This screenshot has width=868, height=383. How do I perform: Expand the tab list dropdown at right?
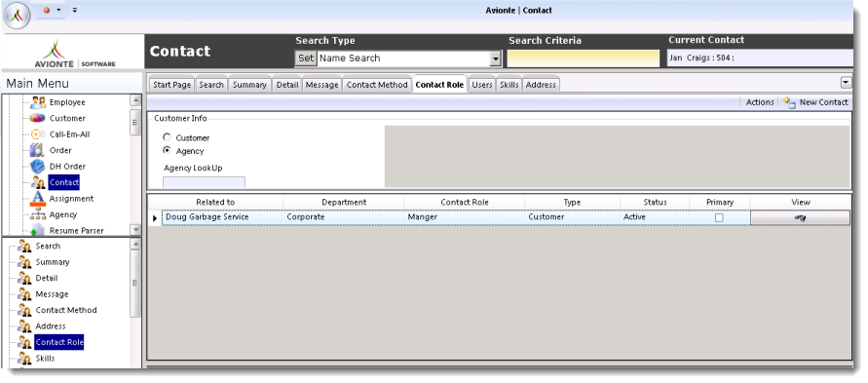point(846,83)
